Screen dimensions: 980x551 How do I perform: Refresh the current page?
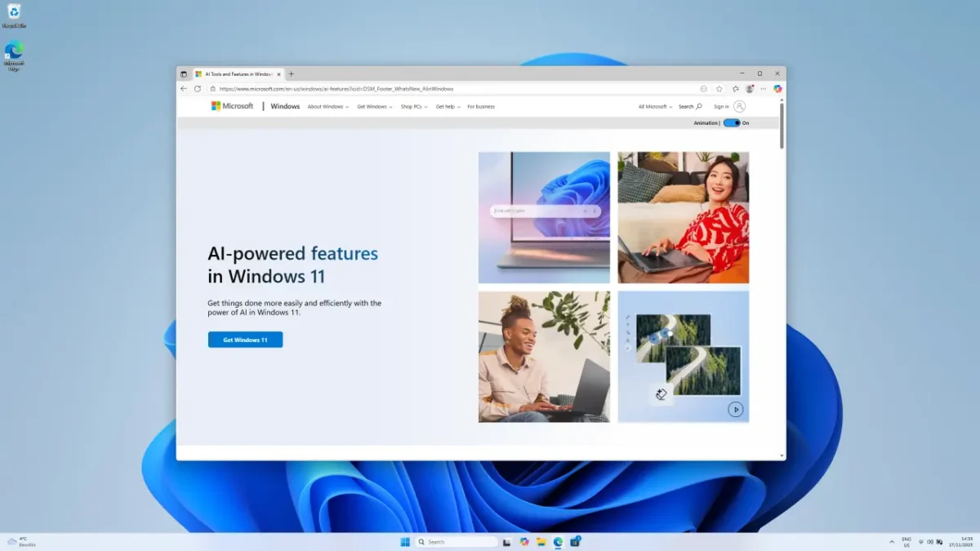coord(197,89)
